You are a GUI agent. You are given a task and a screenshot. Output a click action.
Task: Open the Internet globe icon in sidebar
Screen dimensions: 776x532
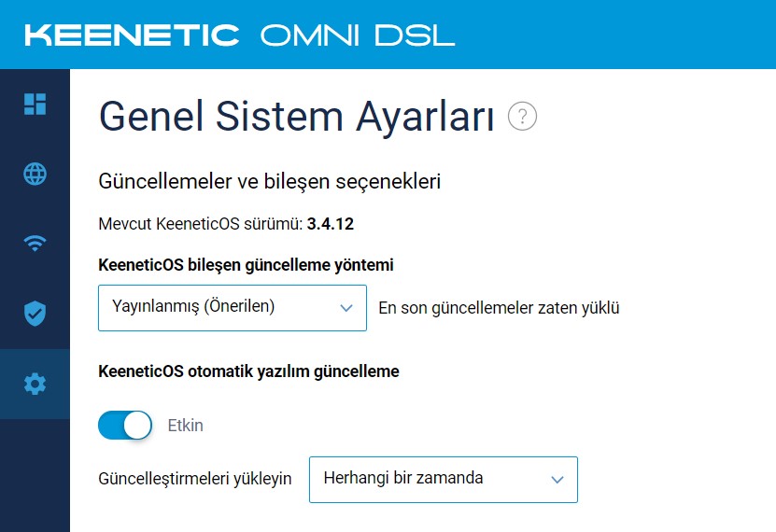tap(35, 174)
